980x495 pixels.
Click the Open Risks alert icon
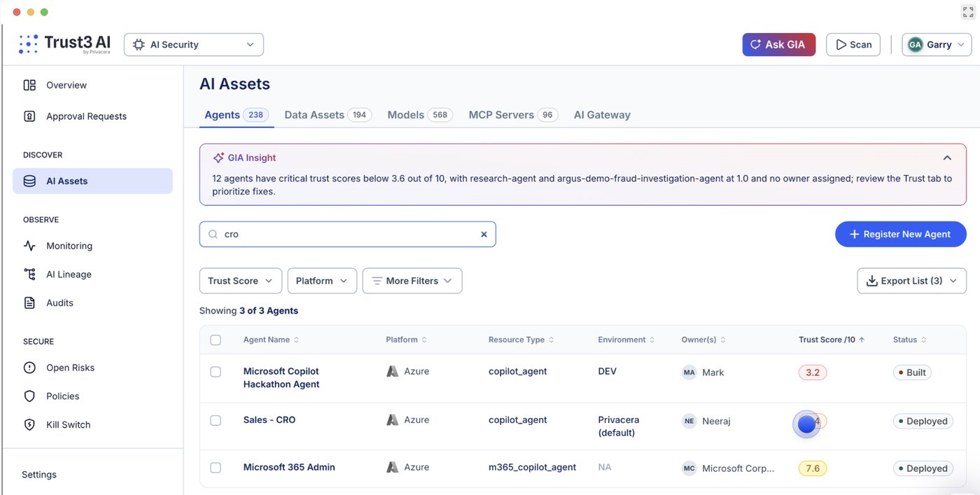click(x=29, y=368)
